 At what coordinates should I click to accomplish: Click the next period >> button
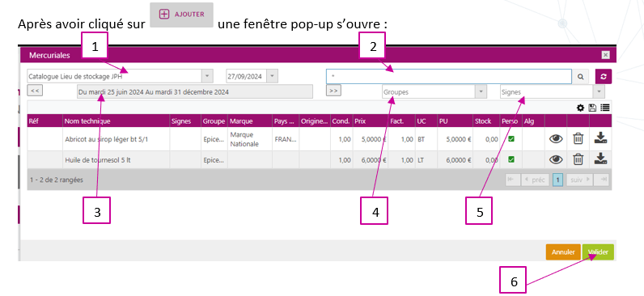click(x=333, y=90)
